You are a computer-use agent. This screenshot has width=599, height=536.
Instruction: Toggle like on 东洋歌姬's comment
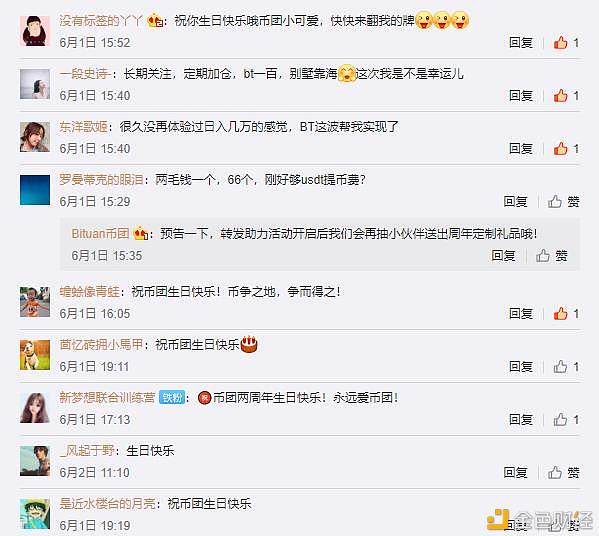click(x=566, y=149)
